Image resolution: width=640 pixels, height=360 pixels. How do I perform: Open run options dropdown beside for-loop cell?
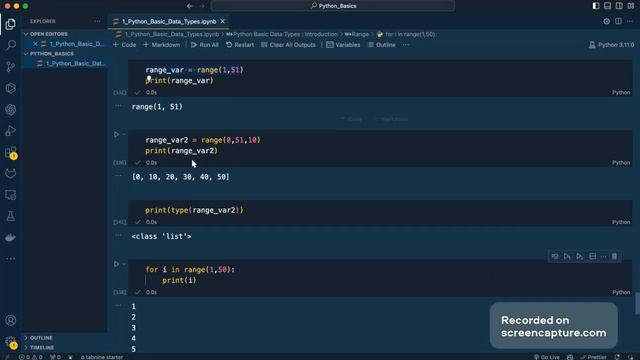[124, 264]
